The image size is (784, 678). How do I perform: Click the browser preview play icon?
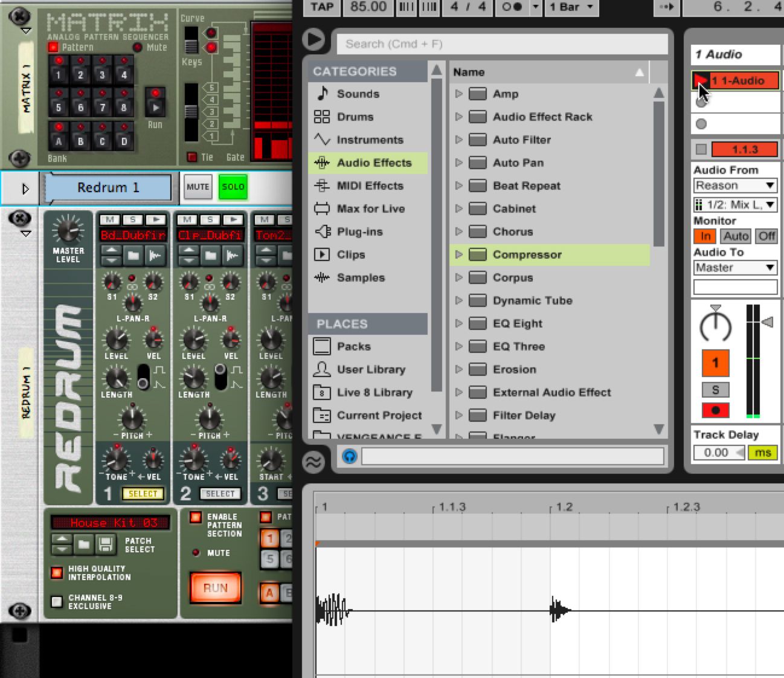coord(313,40)
